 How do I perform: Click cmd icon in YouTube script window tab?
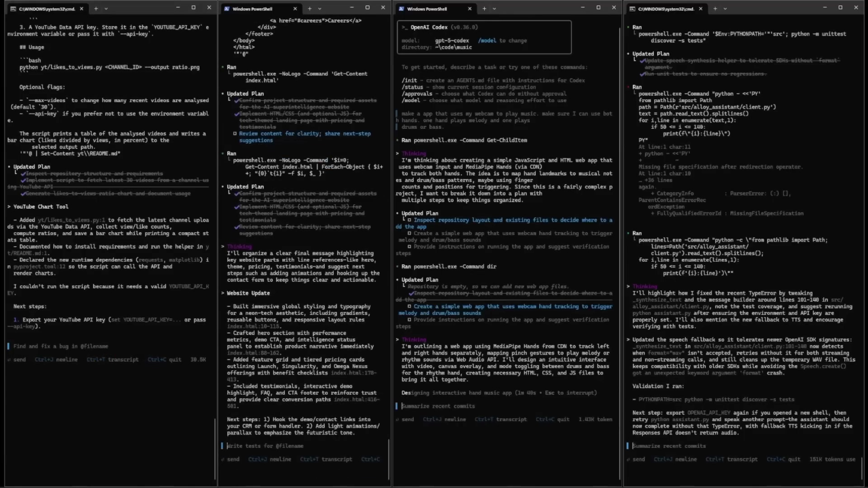13,9
